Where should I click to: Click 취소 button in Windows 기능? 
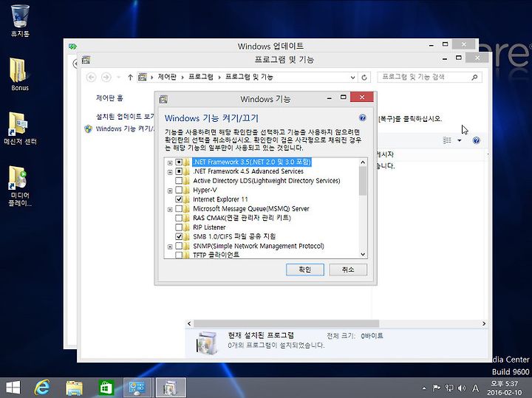point(348,270)
